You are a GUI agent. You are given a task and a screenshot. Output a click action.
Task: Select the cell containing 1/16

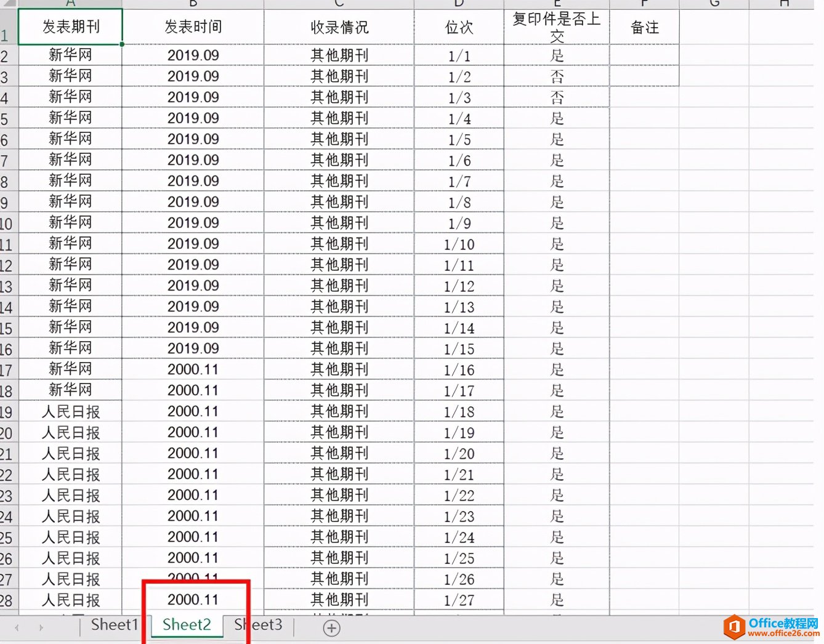[459, 369]
